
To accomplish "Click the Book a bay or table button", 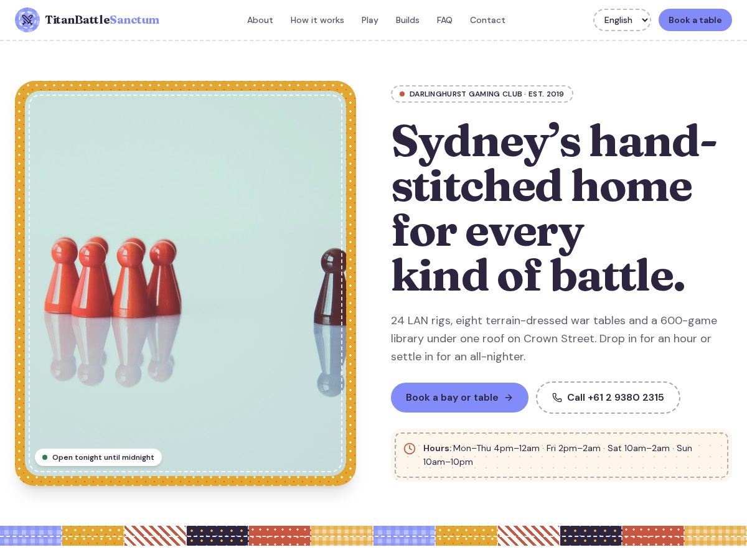I will tap(459, 398).
